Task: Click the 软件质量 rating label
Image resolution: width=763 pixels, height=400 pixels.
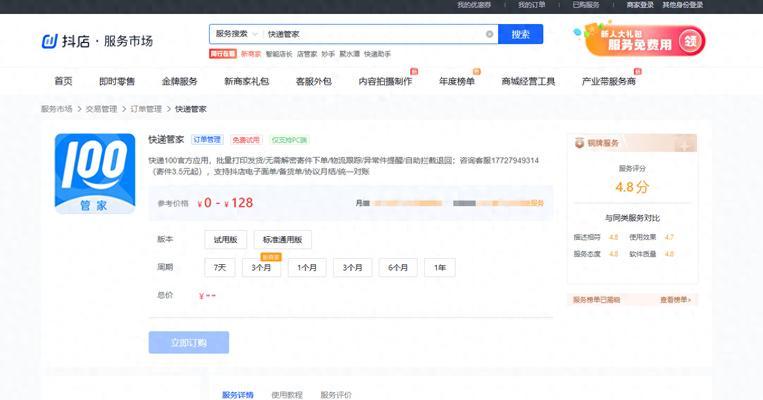Action: tap(642, 254)
